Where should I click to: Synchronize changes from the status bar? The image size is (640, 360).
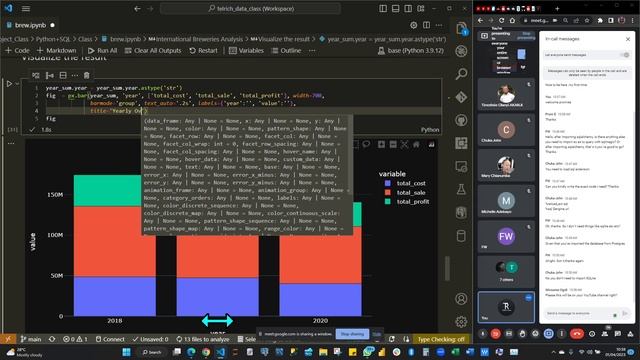coord(52,339)
